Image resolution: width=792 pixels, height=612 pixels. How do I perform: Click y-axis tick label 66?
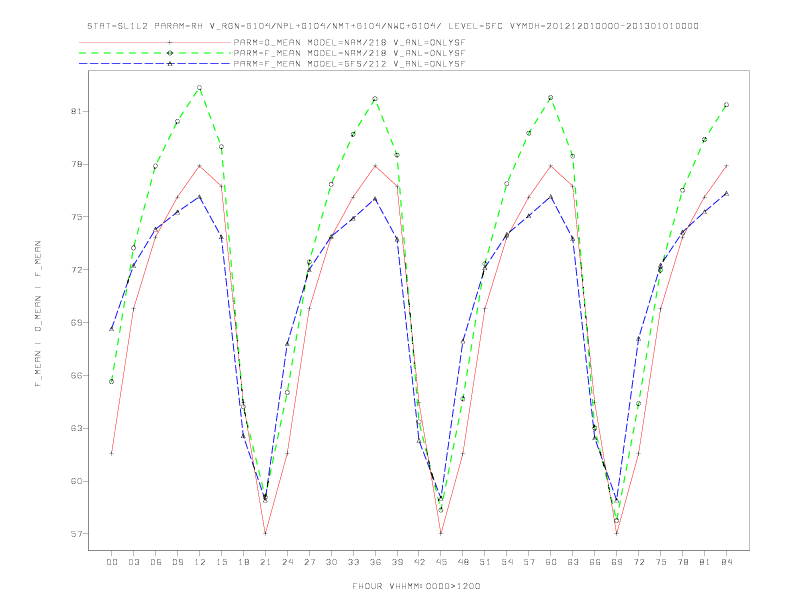tap(76, 375)
